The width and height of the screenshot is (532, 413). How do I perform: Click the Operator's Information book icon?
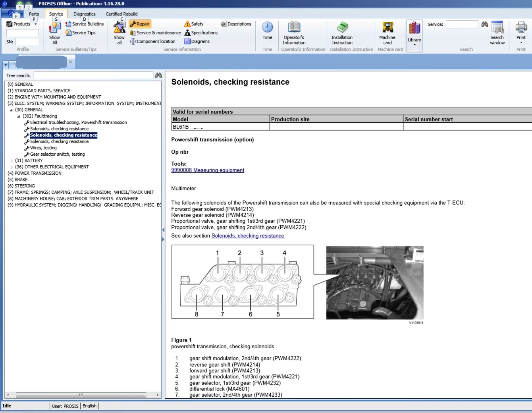point(294,28)
